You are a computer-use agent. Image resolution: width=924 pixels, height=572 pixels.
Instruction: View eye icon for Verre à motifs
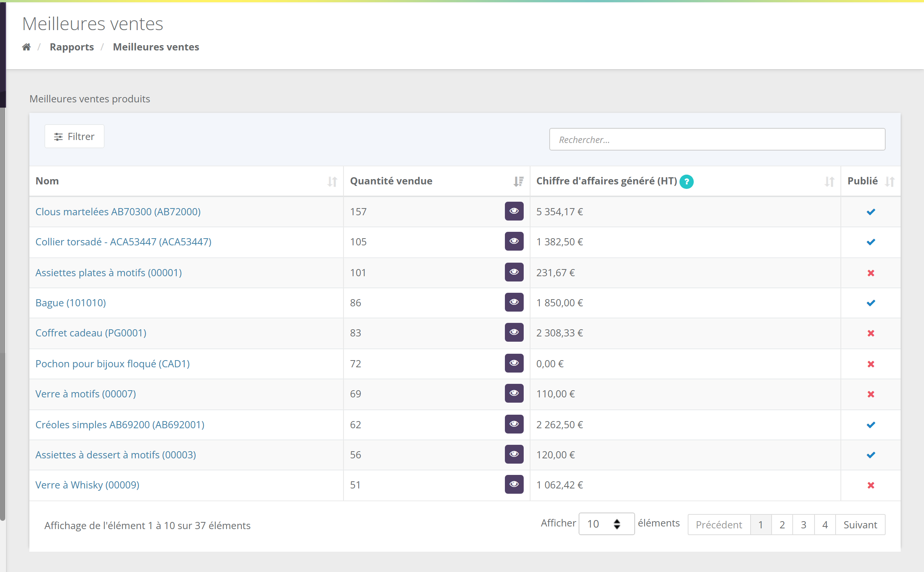(x=514, y=394)
